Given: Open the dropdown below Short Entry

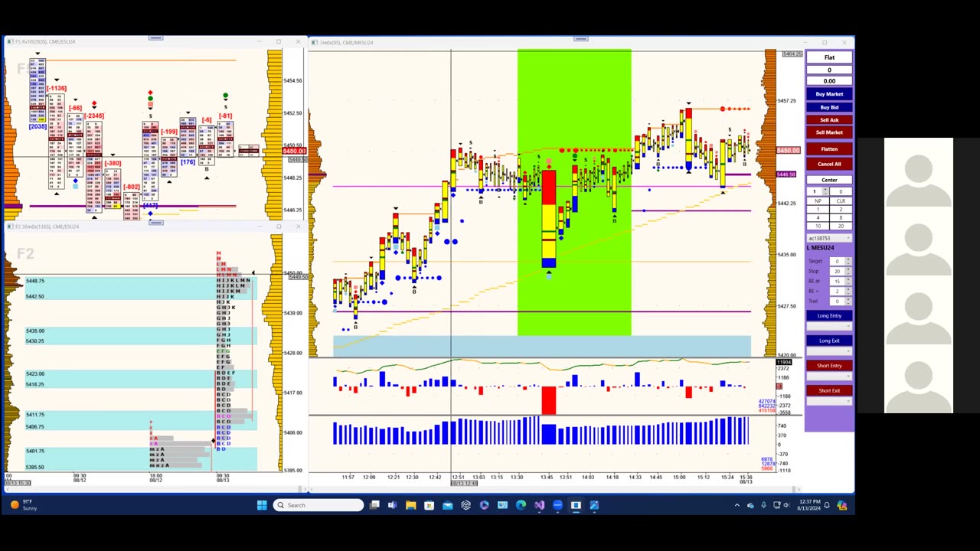Looking at the screenshot, I should 829,376.
